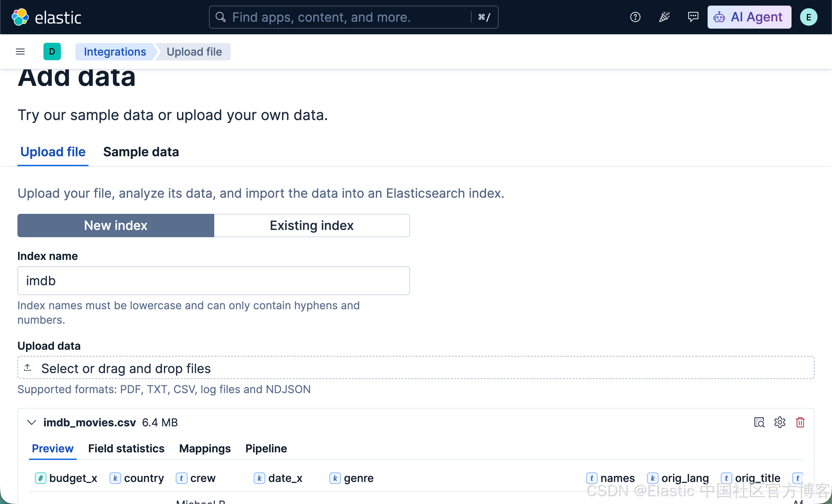Screen dimensions: 832x504
Task: Open the help menu icon
Action: (635, 17)
